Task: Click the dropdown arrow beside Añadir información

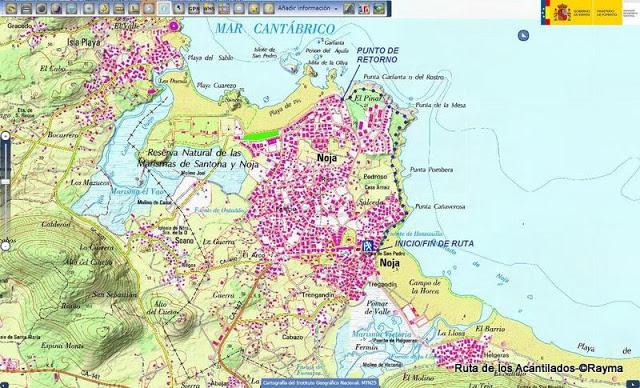Action: [x=336, y=9]
